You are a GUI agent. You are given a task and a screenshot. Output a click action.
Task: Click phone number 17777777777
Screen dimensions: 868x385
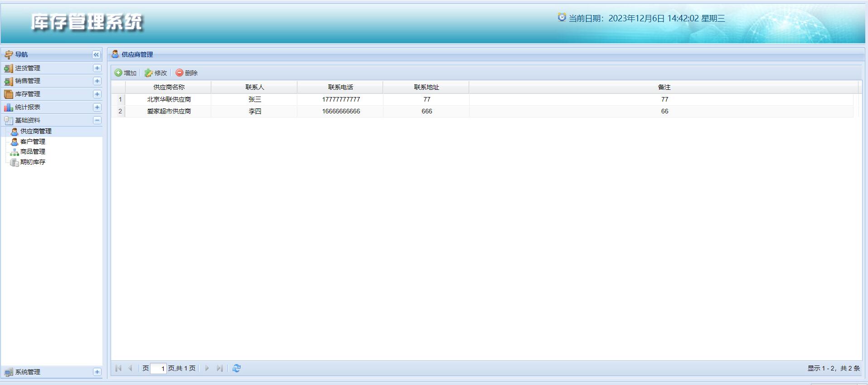[341, 99]
